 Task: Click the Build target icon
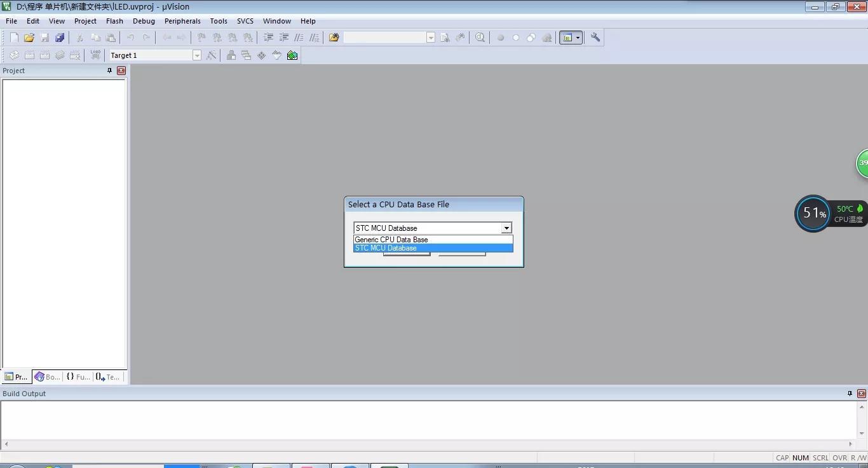coord(29,55)
